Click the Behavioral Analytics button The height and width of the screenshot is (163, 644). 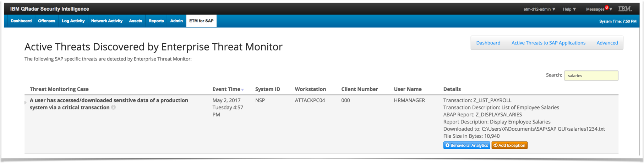(466, 145)
